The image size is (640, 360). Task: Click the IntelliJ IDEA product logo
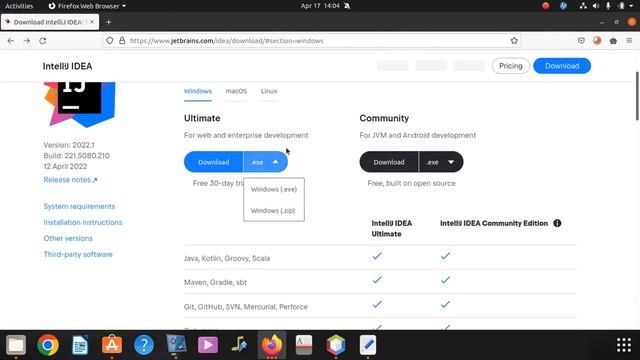[80, 104]
